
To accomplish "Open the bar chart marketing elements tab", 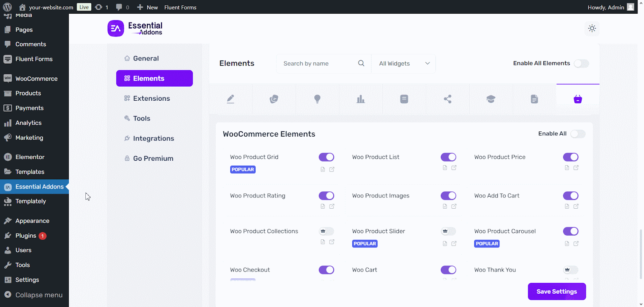I will pyautogui.click(x=361, y=99).
